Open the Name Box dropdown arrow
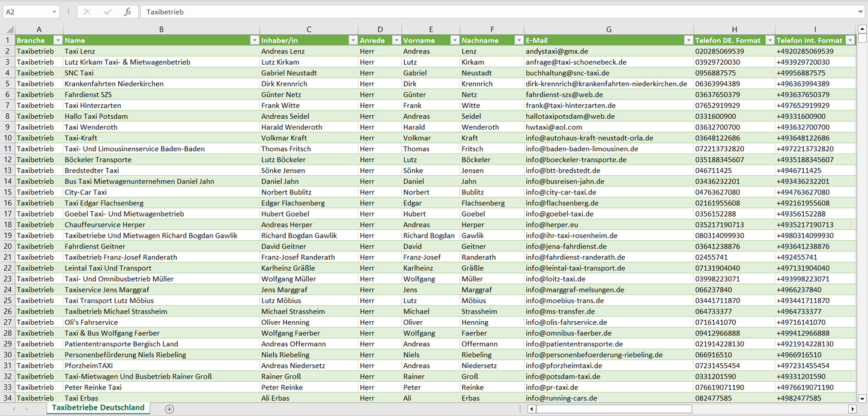Viewport: 868px width, 416px height. pos(54,12)
